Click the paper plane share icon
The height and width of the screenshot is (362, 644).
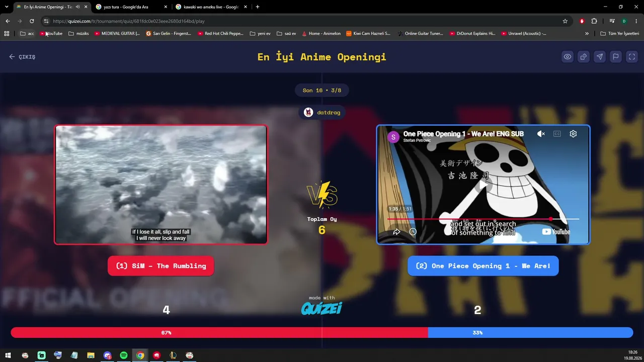600,57
